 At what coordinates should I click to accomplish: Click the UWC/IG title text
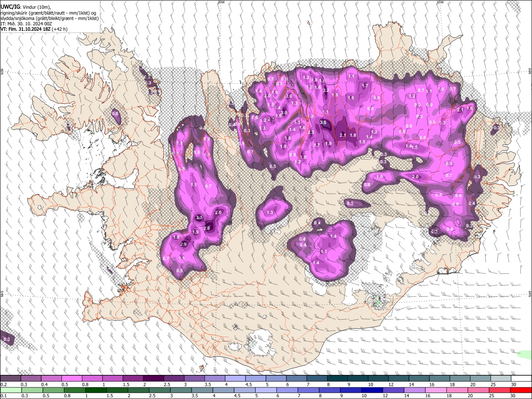10,7
